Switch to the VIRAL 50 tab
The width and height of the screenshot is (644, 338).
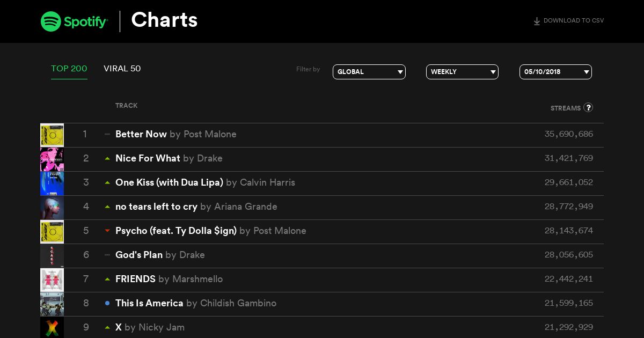click(x=122, y=69)
